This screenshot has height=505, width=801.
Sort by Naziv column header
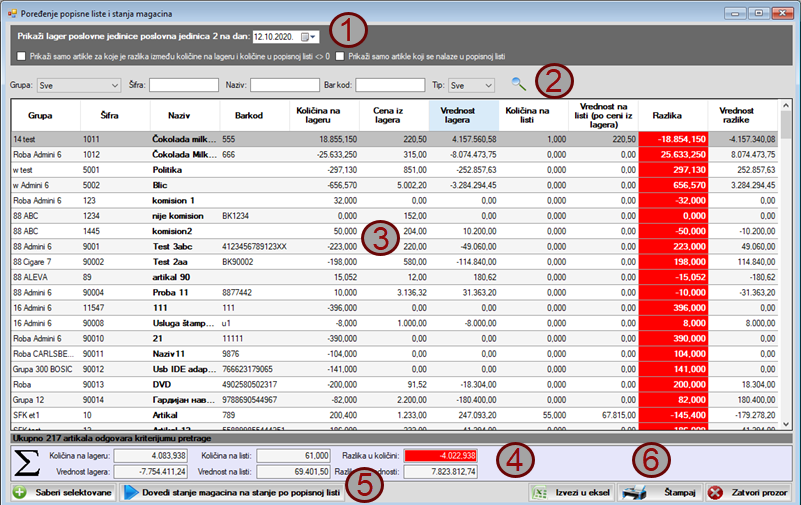[185, 115]
